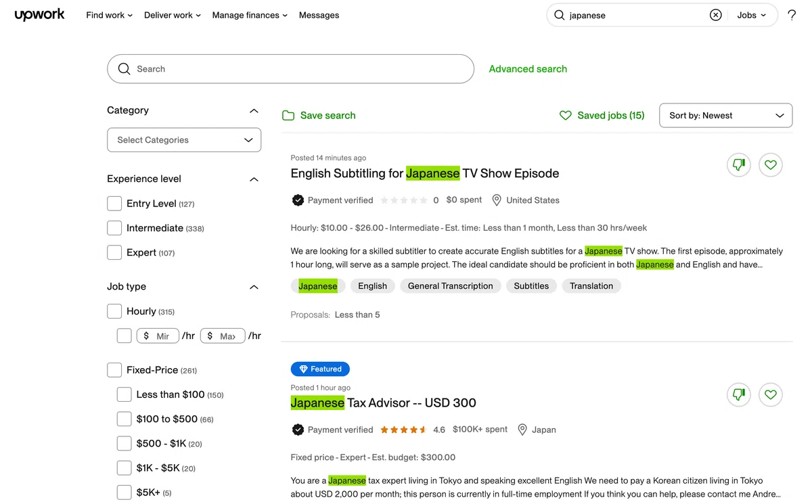
Task: Open the Manage finances menu
Action: point(250,15)
